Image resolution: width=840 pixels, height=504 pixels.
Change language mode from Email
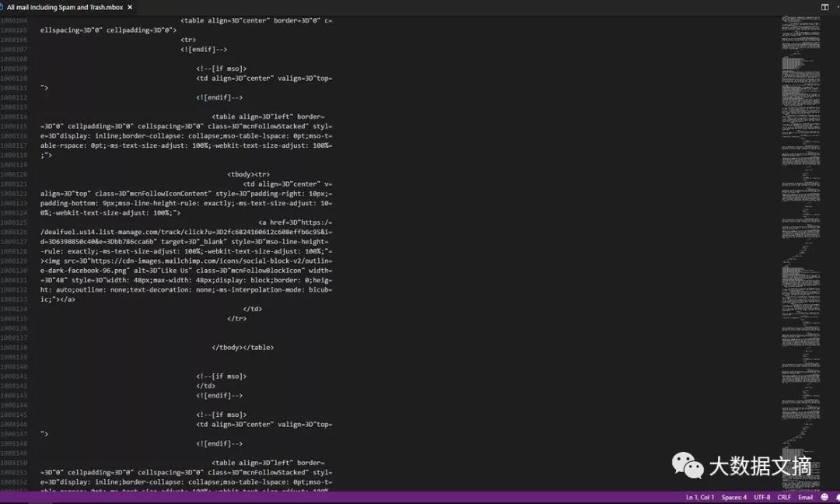[805, 497]
